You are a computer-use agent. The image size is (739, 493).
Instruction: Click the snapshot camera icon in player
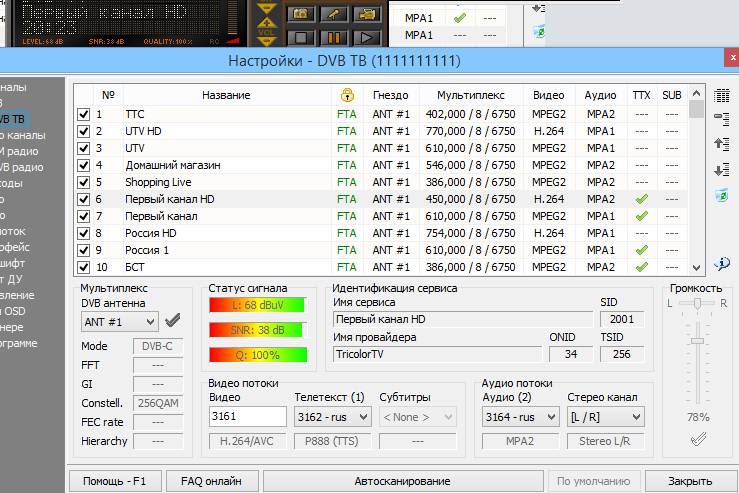tap(300, 14)
